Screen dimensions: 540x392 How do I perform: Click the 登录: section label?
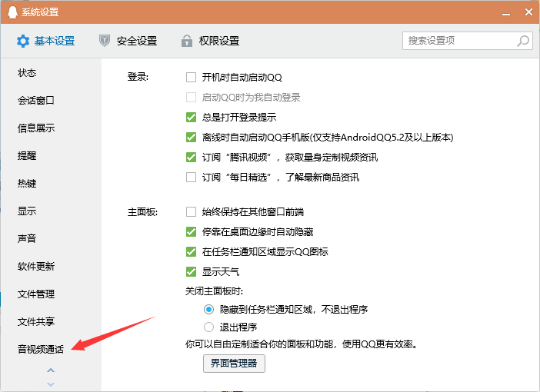138,77
